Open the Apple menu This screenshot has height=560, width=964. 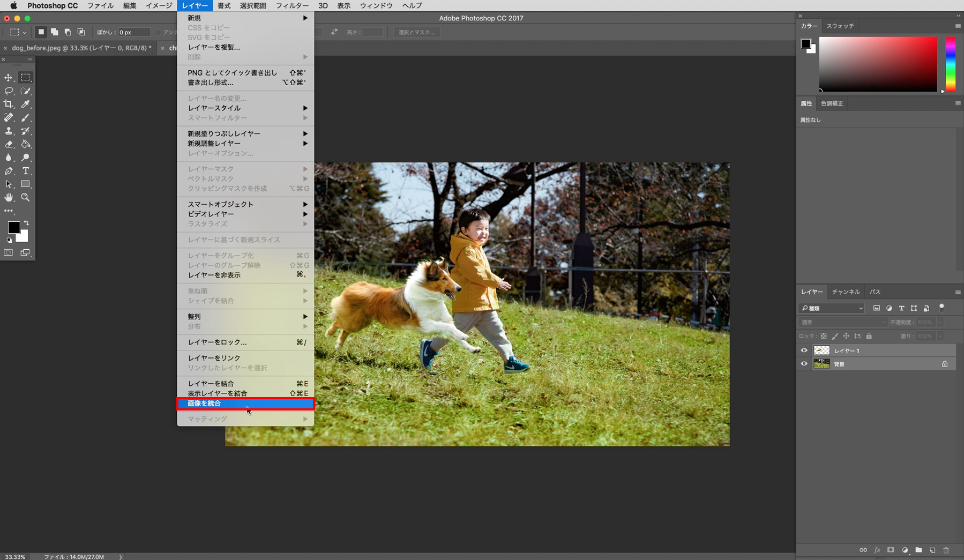13,5
